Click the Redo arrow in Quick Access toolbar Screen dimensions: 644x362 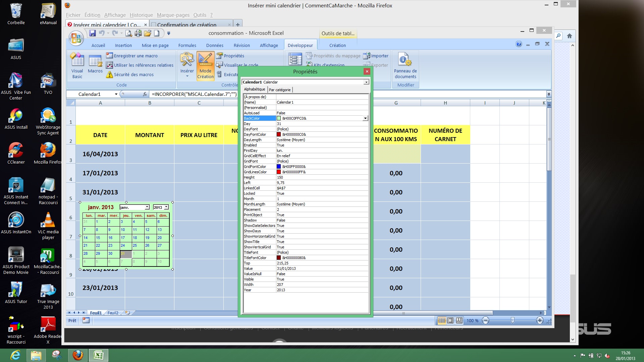click(x=115, y=33)
